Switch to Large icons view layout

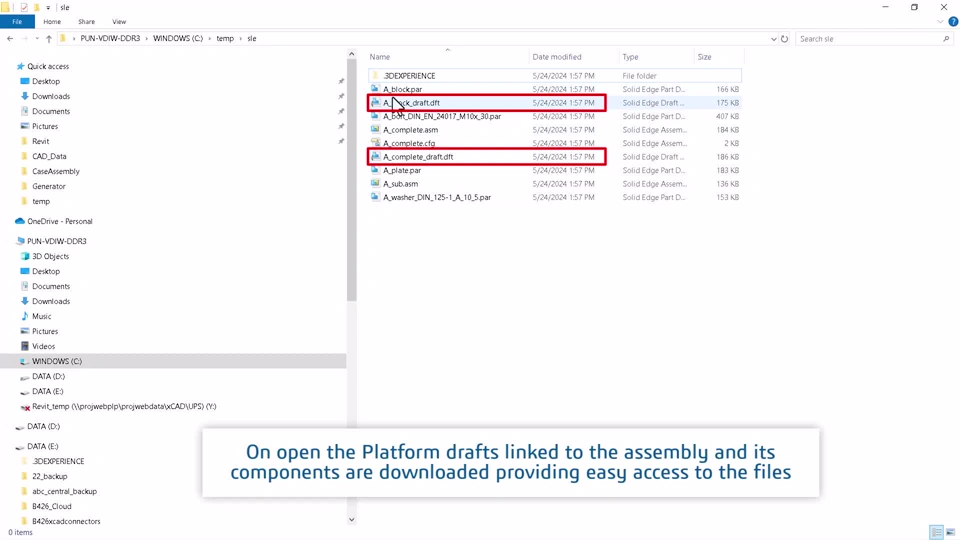[x=950, y=532]
